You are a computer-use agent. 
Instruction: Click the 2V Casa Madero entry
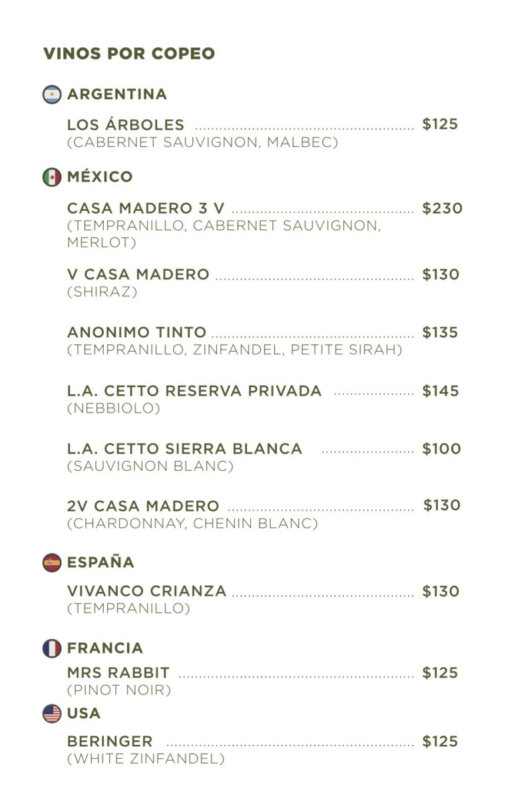tap(143, 506)
